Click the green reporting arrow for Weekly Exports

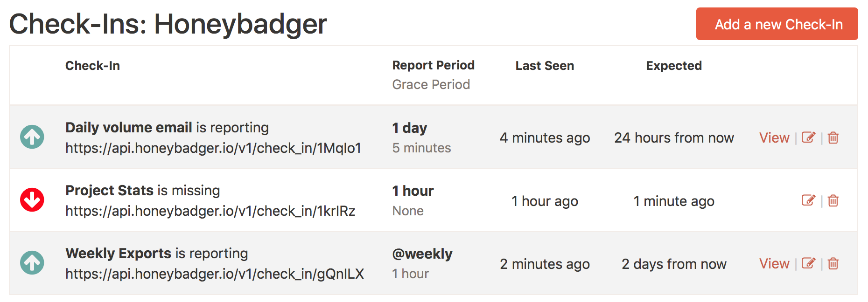pyautogui.click(x=32, y=262)
